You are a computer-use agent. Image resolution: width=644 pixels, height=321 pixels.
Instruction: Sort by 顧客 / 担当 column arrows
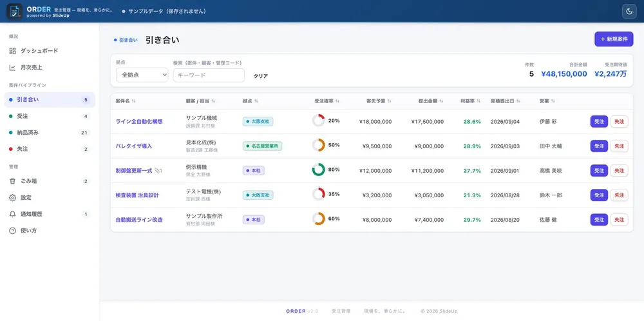[213, 101]
